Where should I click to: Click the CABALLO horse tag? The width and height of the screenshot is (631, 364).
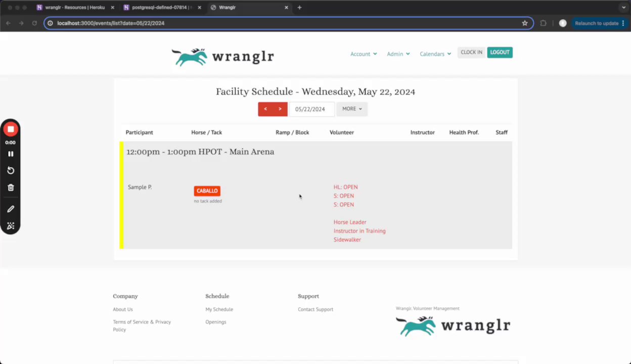[x=207, y=191]
